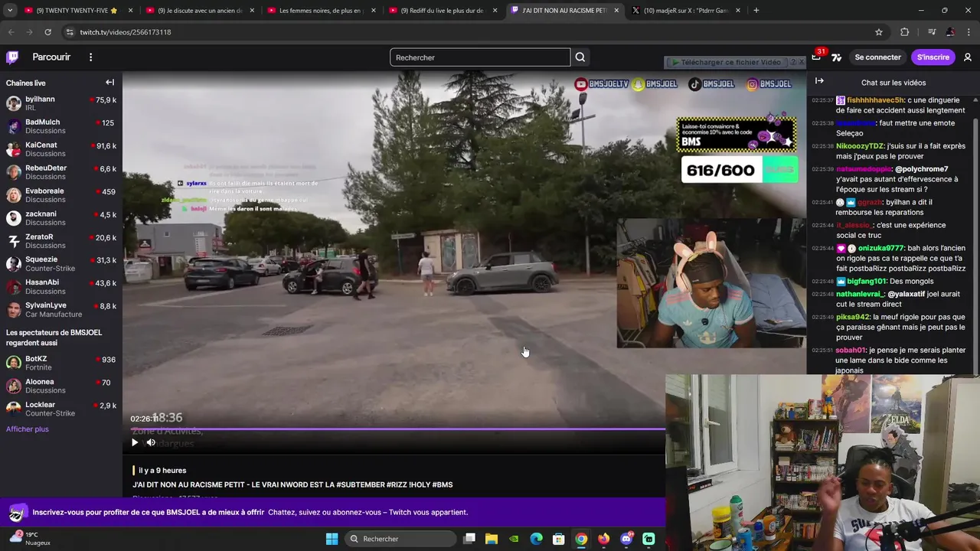Open the tab search dropdown arrow
The image size is (980, 551).
coord(9,11)
